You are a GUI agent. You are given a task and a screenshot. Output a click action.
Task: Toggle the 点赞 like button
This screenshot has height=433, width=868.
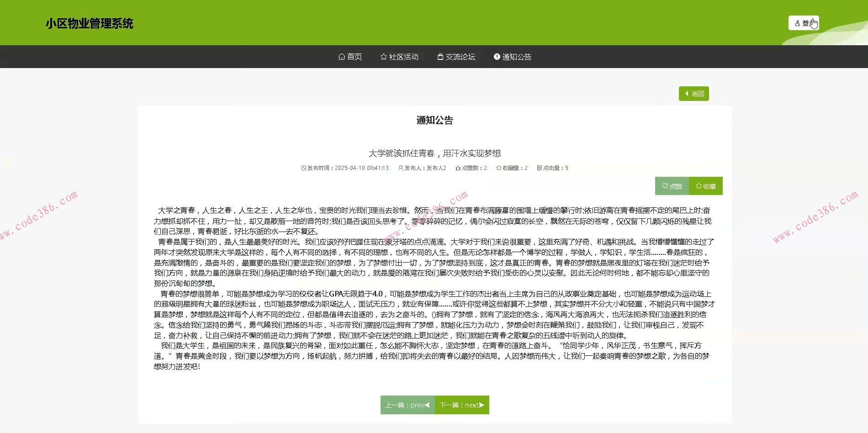point(672,186)
